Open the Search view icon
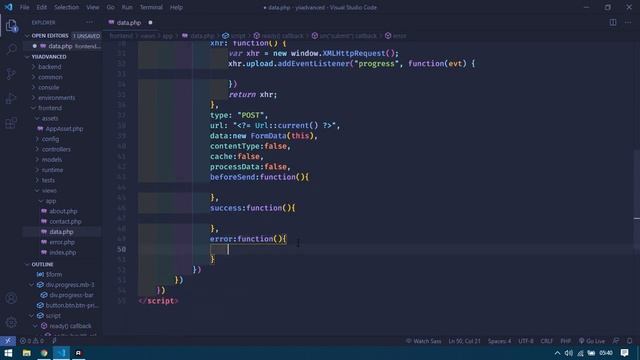 [11, 49]
